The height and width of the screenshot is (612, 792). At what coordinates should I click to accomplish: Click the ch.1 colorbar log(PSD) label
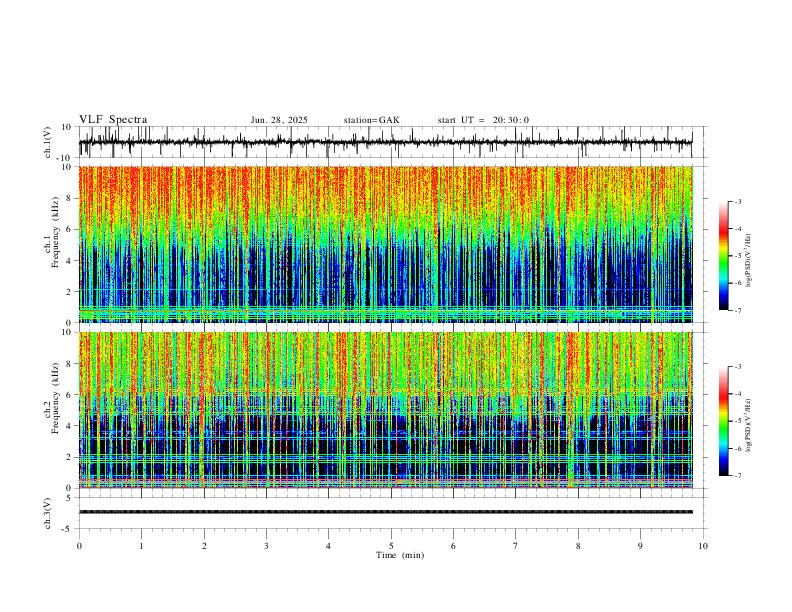(x=748, y=261)
